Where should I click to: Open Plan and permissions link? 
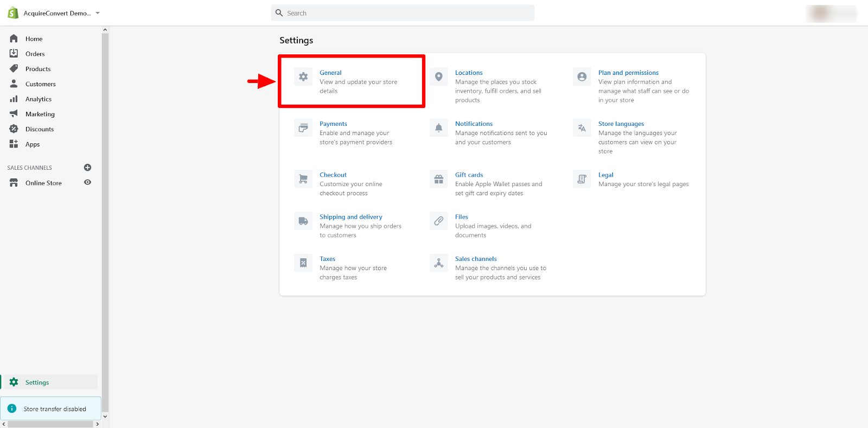click(x=628, y=73)
